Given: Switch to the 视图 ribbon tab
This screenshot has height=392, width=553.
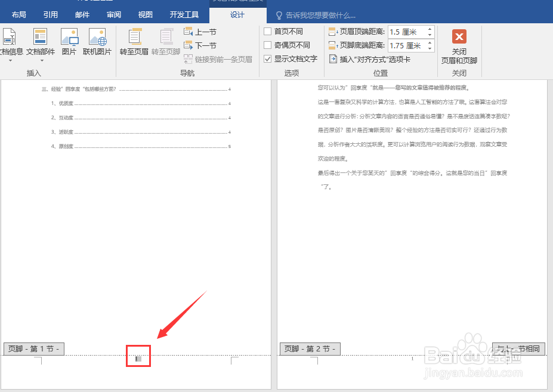Looking at the screenshot, I should [144, 14].
